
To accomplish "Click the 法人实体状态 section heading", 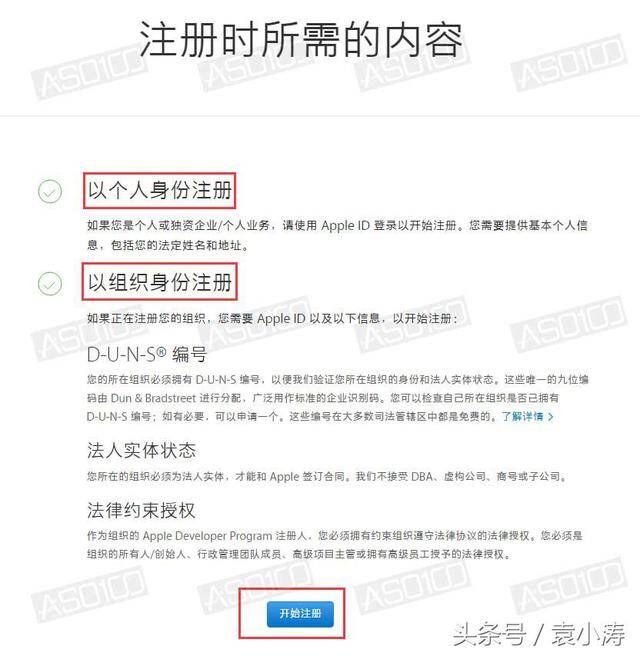I will 141,451.
